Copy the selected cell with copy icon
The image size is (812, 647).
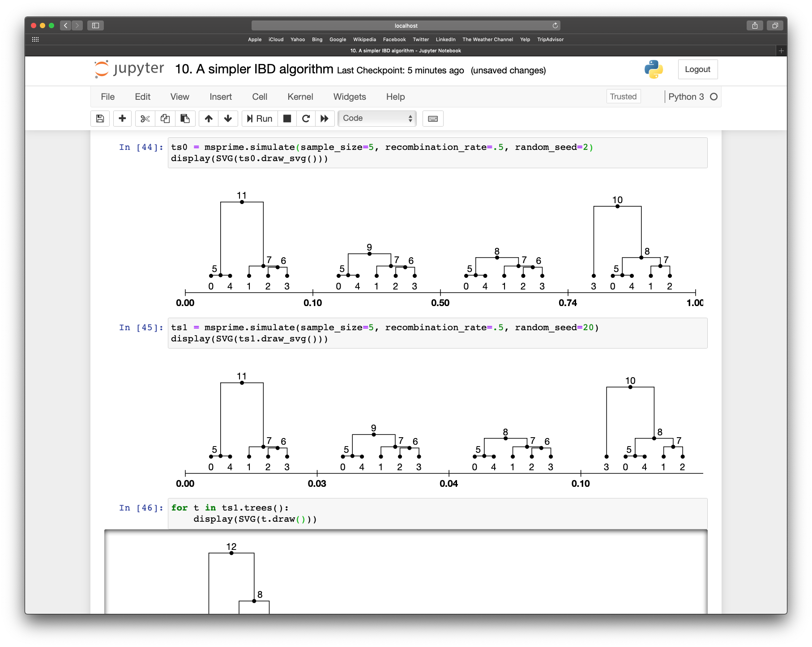[x=165, y=119]
